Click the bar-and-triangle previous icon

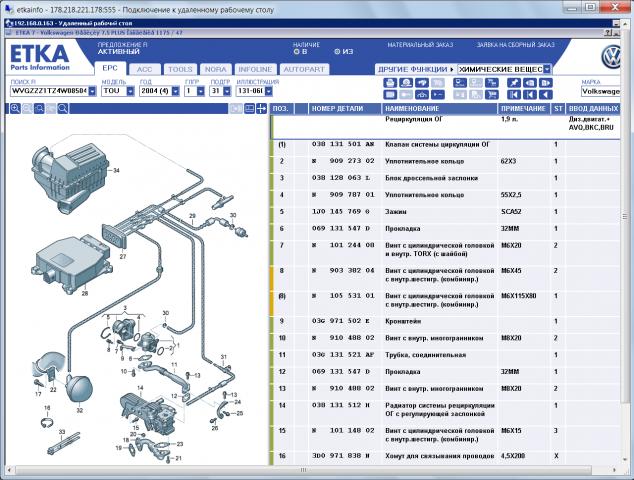pos(530,95)
